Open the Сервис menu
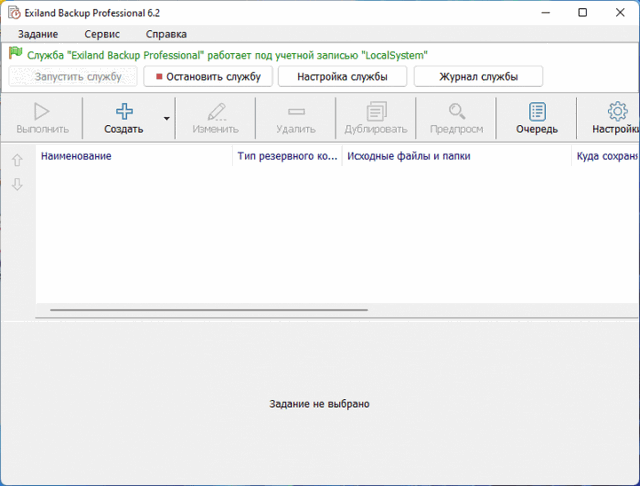 tap(102, 34)
